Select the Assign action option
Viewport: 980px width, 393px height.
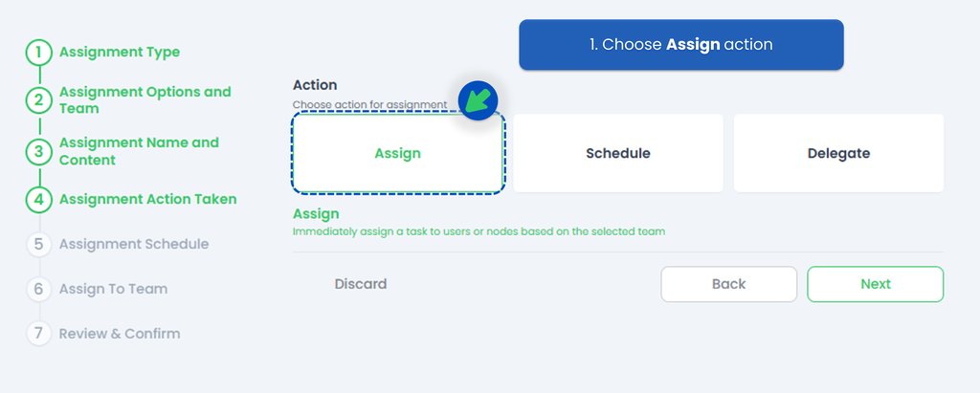398,153
